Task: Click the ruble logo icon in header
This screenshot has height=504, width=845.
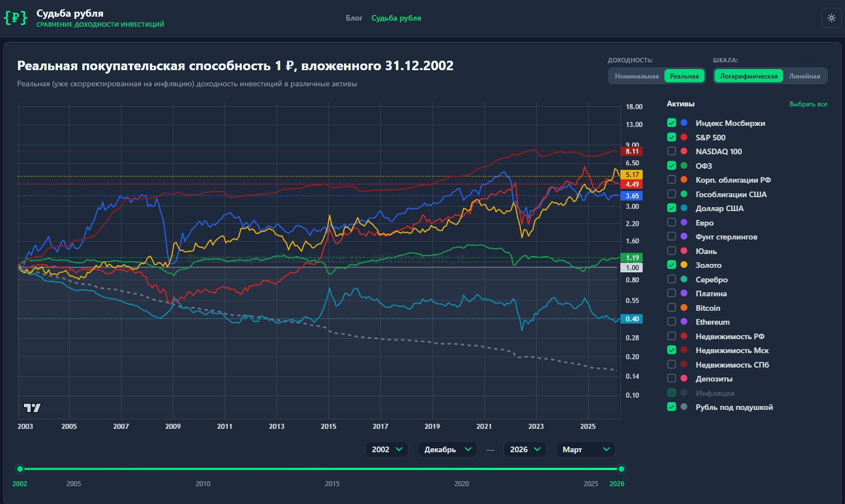Action: tap(16, 18)
